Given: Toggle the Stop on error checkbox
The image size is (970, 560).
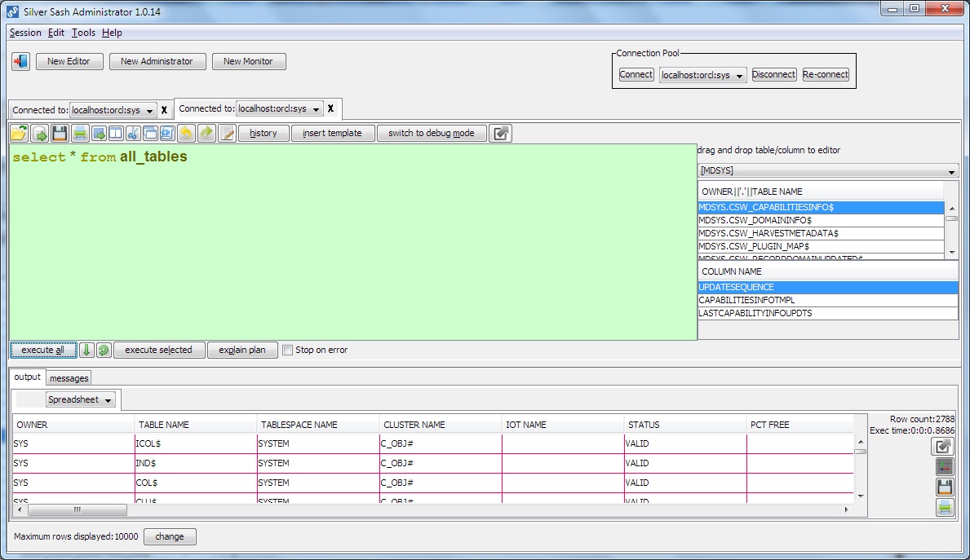Looking at the screenshot, I should coord(288,350).
